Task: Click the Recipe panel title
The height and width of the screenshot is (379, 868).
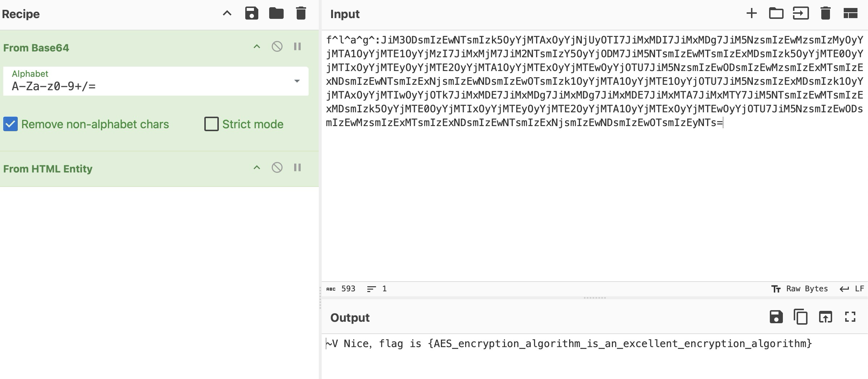Action: (21, 14)
